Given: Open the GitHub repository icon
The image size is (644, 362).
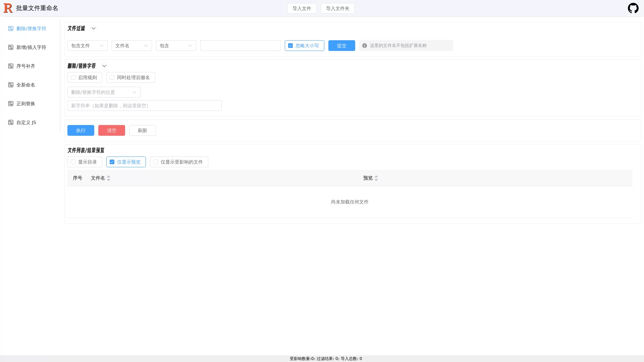Looking at the screenshot, I should coord(633,8).
